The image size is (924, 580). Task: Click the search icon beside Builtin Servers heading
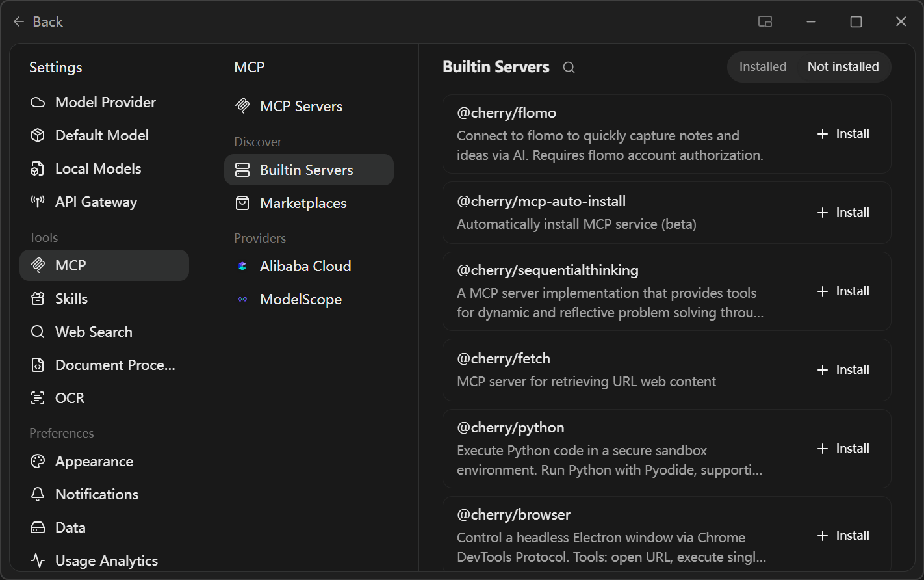tap(569, 67)
